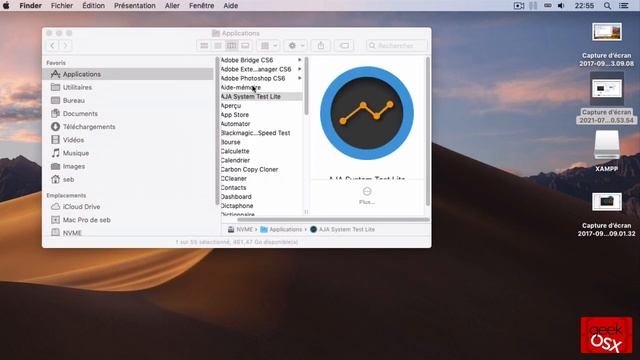
Task: Open Spotlight search magnifier icon
Action: [x=607, y=6]
